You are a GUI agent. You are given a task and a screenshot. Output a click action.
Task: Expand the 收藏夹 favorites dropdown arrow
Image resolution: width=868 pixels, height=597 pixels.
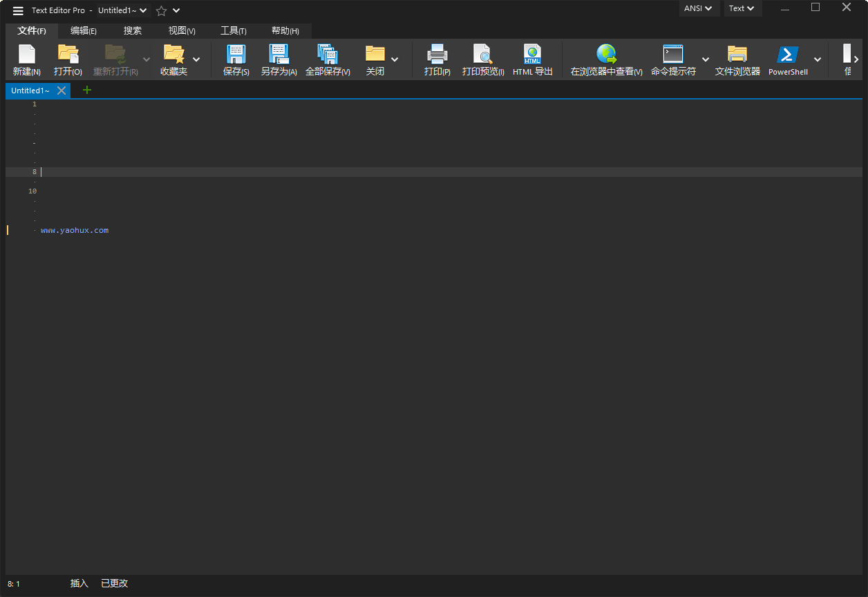click(196, 59)
